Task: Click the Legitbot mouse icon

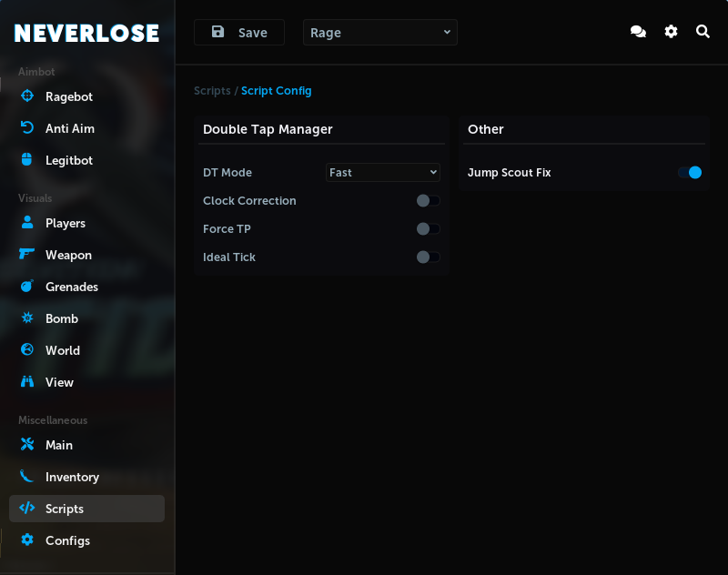Action: tap(27, 160)
